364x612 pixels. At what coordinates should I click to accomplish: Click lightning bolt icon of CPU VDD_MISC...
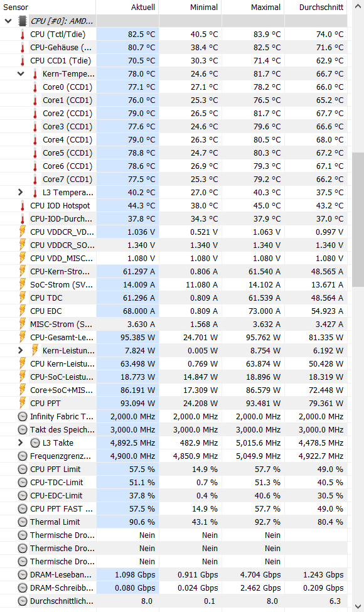(x=23, y=259)
